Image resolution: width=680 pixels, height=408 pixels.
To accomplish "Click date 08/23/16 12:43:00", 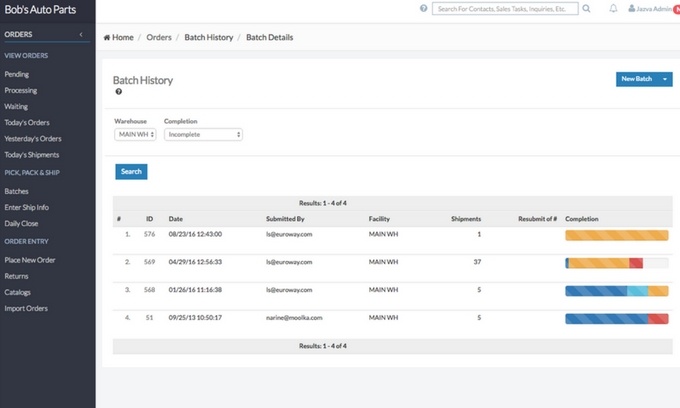I will tap(195, 234).
